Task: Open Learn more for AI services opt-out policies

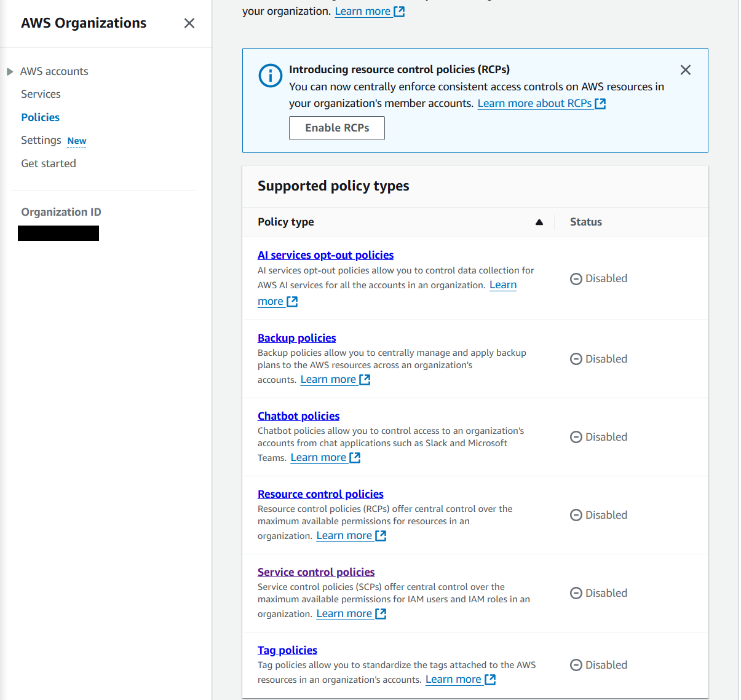Action: 503,285
